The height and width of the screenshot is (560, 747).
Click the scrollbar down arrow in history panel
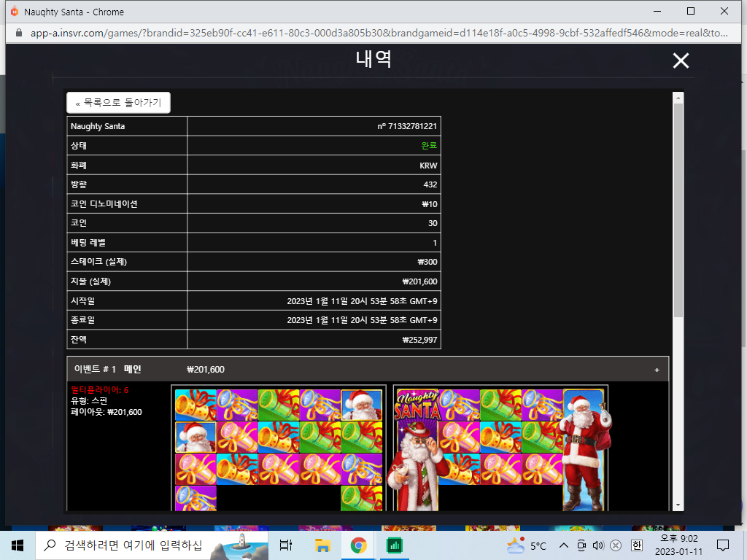point(678,506)
